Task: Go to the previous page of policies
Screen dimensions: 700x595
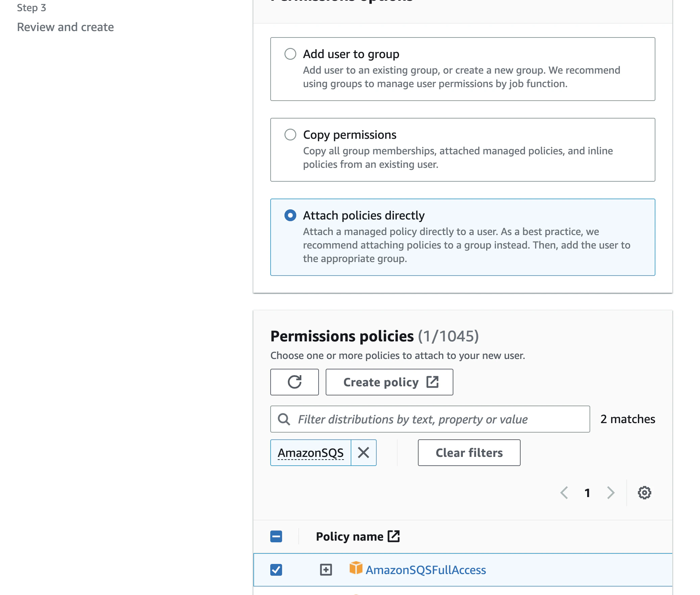Action: (x=565, y=493)
